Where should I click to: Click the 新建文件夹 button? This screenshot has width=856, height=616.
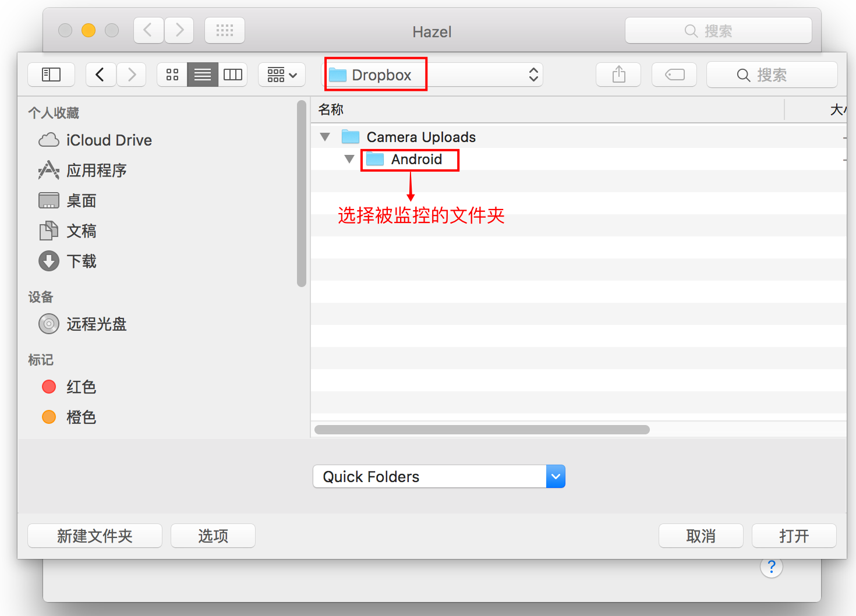click(95, 536)
